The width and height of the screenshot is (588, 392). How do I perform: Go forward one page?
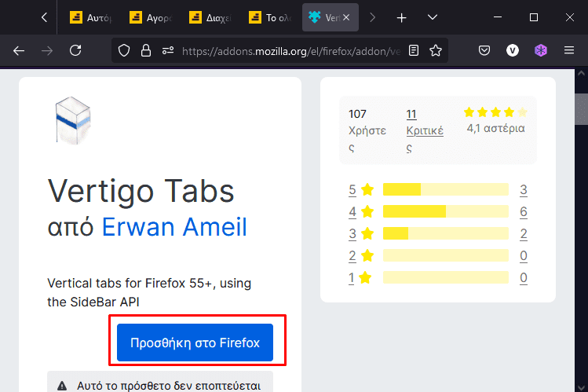(47, 50)
